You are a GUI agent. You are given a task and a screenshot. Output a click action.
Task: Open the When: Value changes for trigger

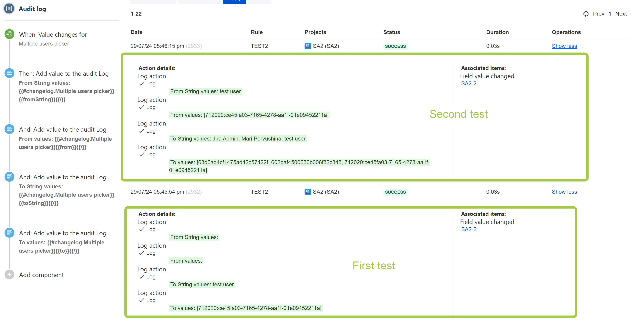coord(53,34)
